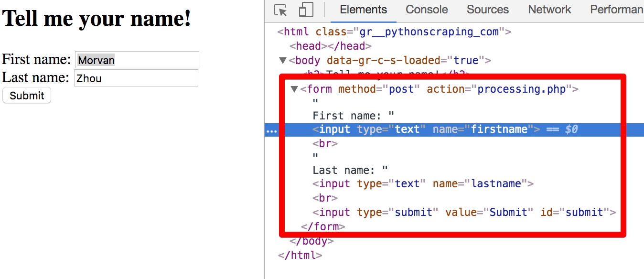
Task: Collapse the form element node
Action: coord(294,89)
